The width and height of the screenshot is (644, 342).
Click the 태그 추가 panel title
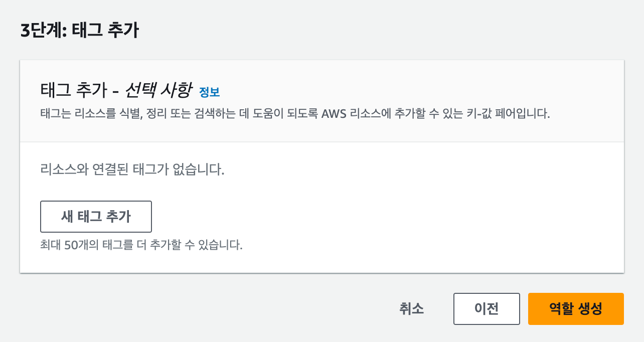[x=73, y=91]
